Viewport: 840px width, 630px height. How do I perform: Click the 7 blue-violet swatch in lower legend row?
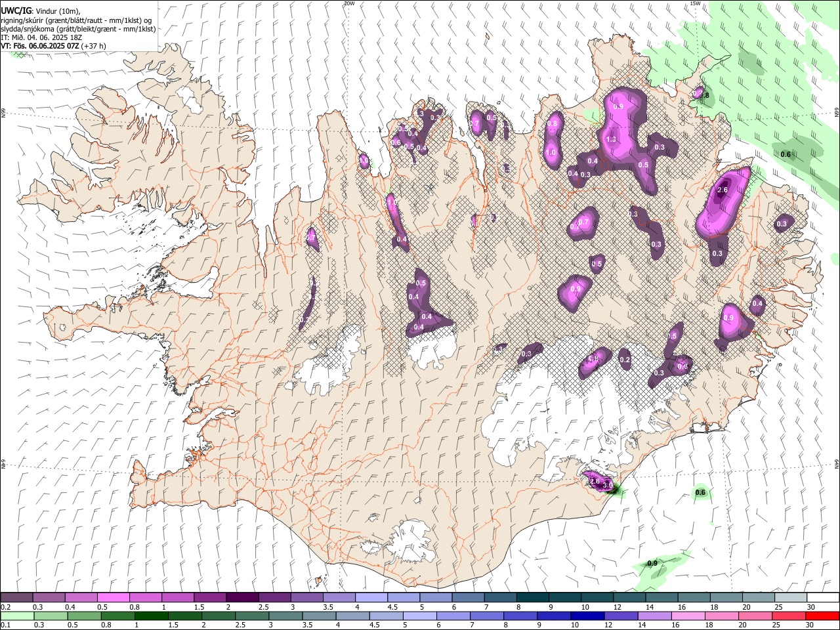[x=487, y=616]
